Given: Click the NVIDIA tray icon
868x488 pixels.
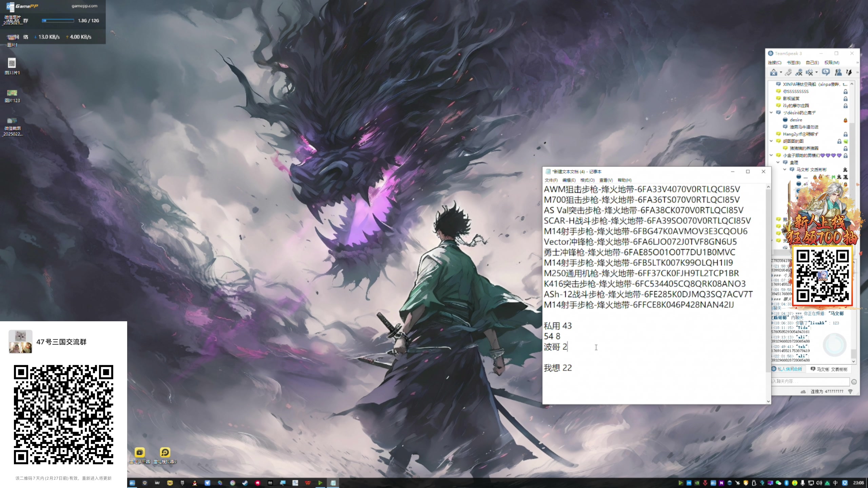Looking at the screenshot, I should coord(697,483).
